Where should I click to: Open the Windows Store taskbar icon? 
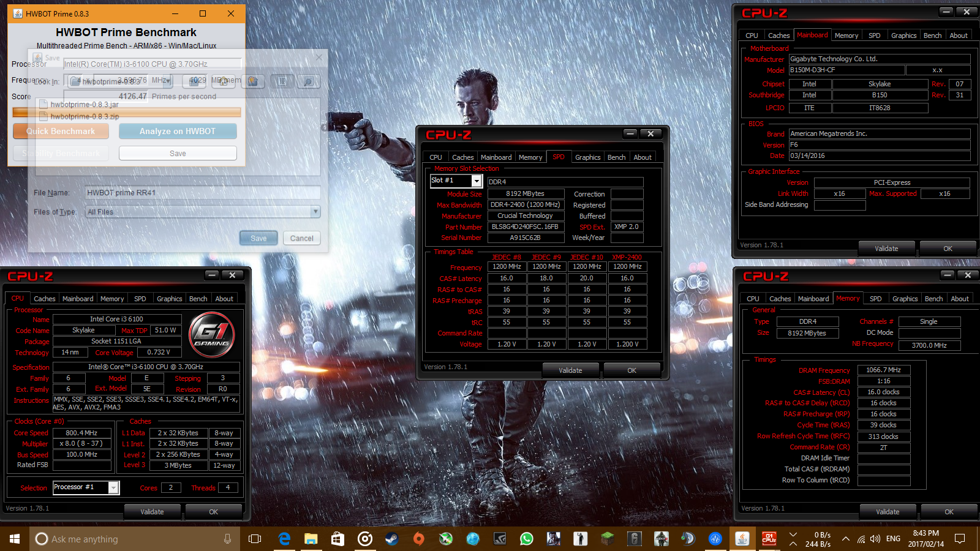click(337, 539)
